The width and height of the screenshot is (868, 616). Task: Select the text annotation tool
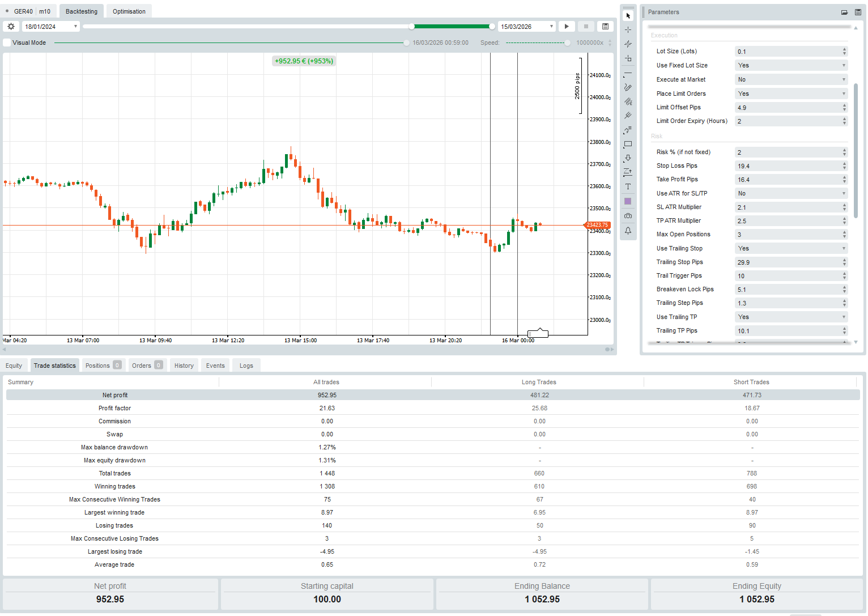(628, 186)
